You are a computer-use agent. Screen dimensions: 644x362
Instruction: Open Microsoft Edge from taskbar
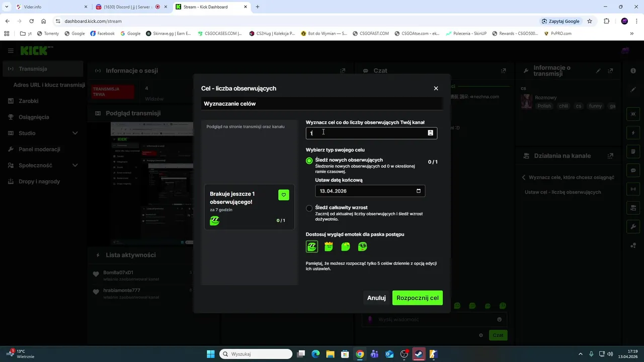pos(315,354)
